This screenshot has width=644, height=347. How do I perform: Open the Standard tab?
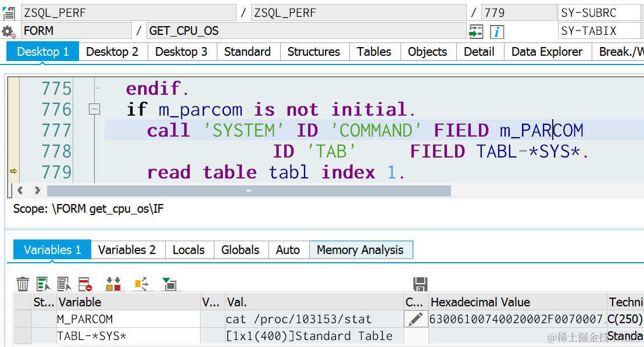click(247, 52)
